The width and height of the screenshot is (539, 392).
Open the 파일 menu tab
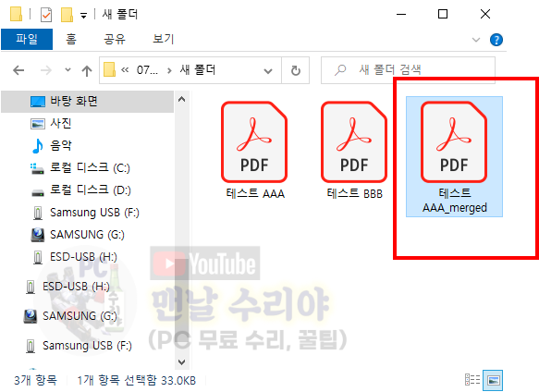coord(27,39)
